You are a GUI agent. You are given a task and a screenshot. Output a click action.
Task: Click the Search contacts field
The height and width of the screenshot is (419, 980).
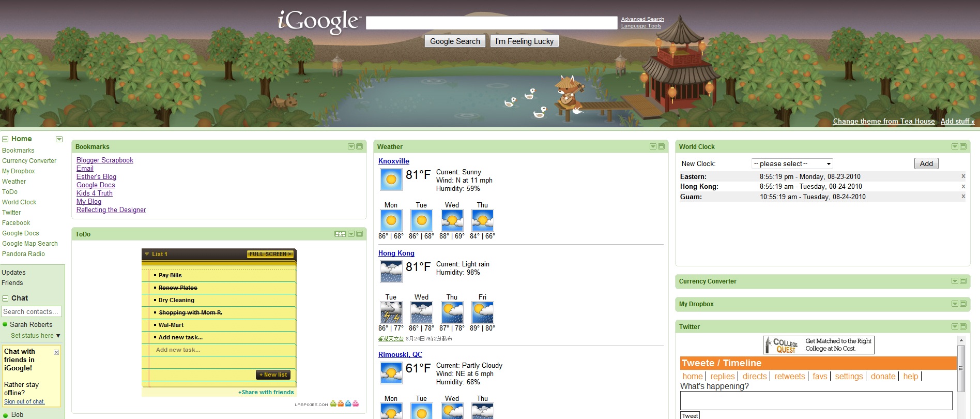(32, 311)
